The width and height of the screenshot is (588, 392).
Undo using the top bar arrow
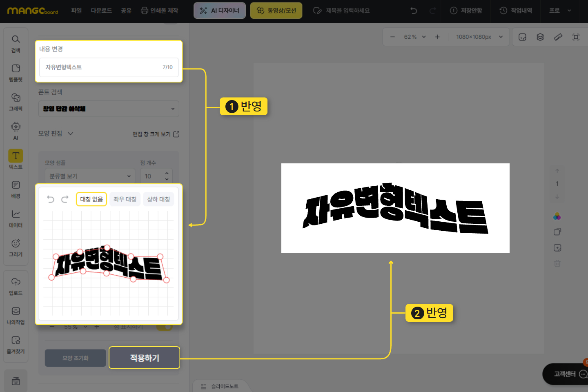pyautogui.click(x=414, y=11)
